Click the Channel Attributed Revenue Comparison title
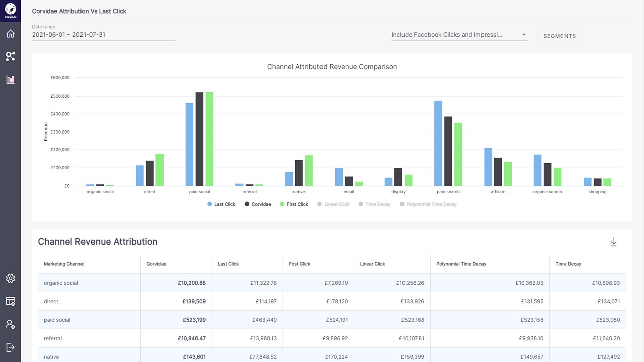 click(x=332, y=67)
